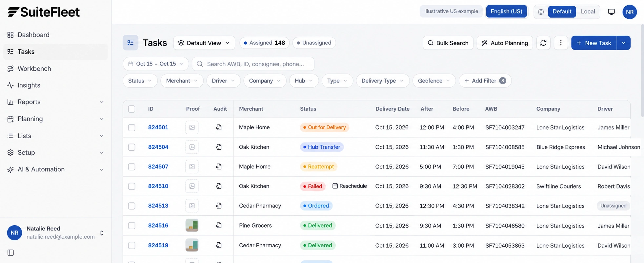Go to Dashboard in sidebar
Screen dimensions: 644x263
(56, 35)
